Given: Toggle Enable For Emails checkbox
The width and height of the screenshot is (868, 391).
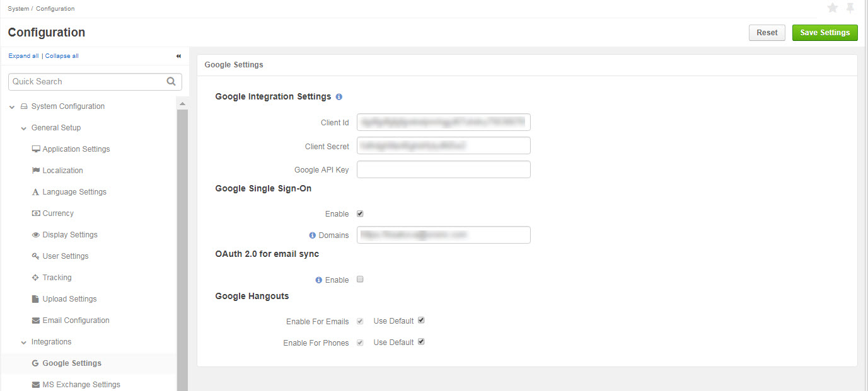Looking at the screenshot, I should pos(360,321).
